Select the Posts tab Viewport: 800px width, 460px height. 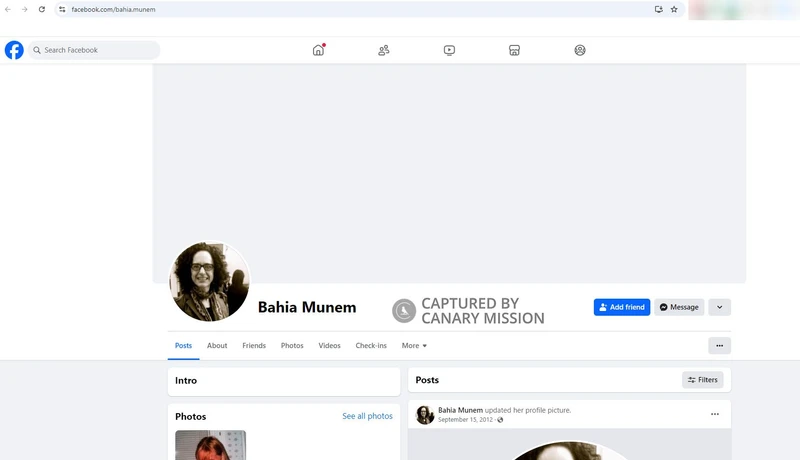point(183,346)
